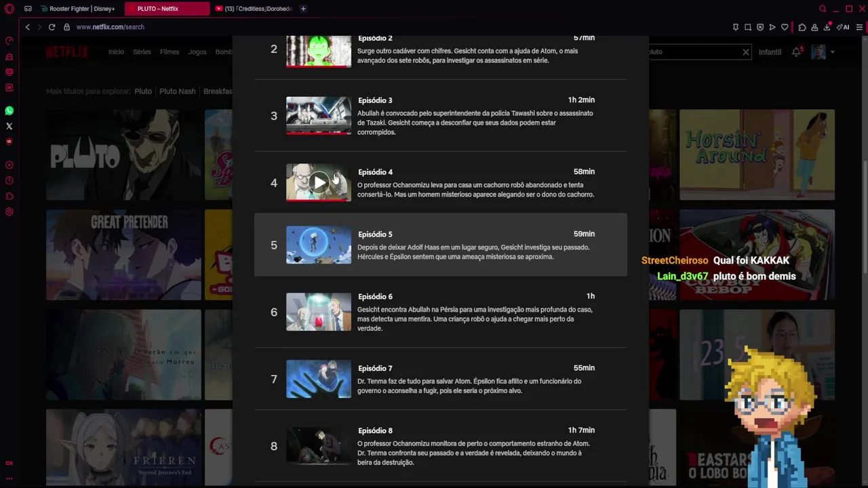Select Episódio 8 thumbnail

click(x=319, y=445)
